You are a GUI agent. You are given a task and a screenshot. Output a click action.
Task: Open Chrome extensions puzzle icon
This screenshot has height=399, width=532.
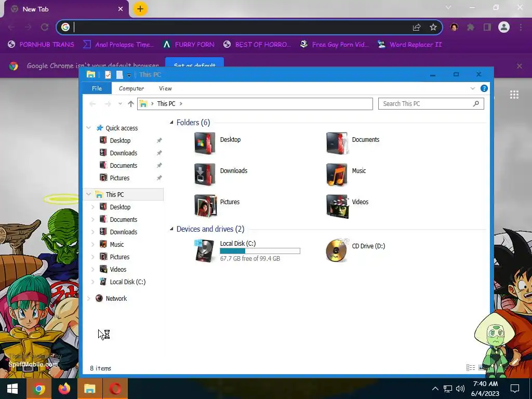[471, 27]
